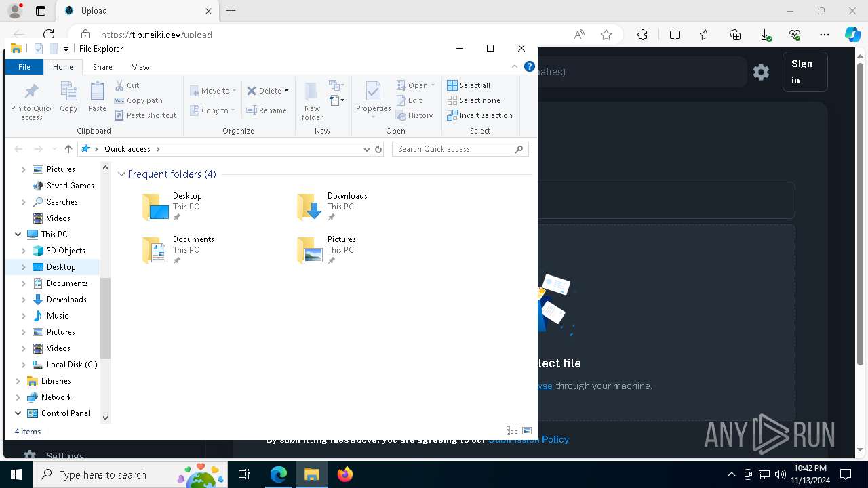Switch to details view icon in status bar
868x488 pixels.
tap(512, 431)
